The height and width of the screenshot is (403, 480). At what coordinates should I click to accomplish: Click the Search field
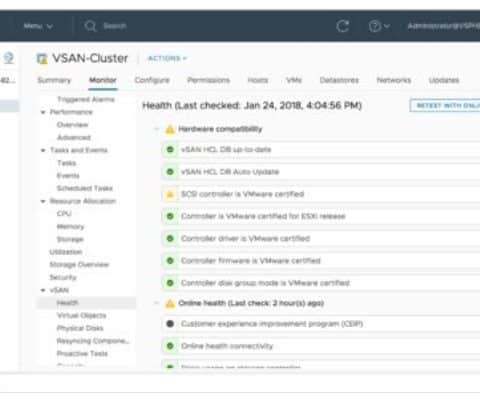coord(115,26)
